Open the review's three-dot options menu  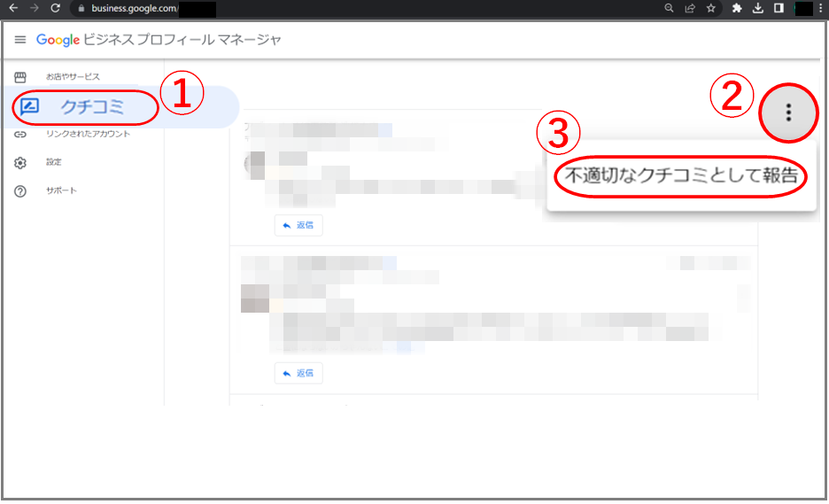(788, 112)
